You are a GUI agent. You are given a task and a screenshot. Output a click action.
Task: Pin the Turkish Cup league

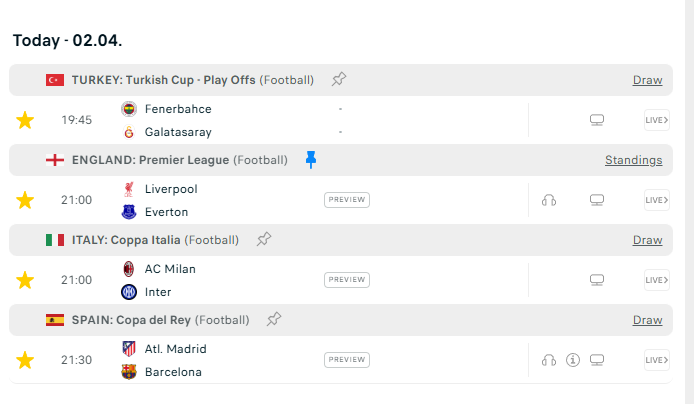(x=339, y=79)
